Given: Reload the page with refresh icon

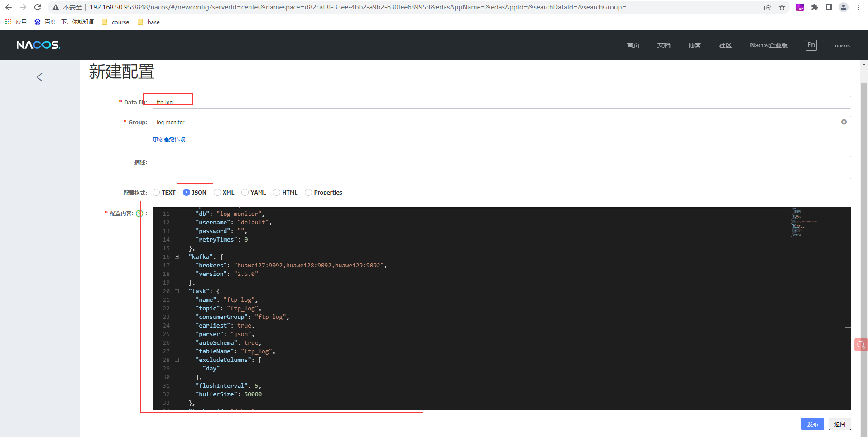Looking at the screenshot, I should tap(38, 7).
